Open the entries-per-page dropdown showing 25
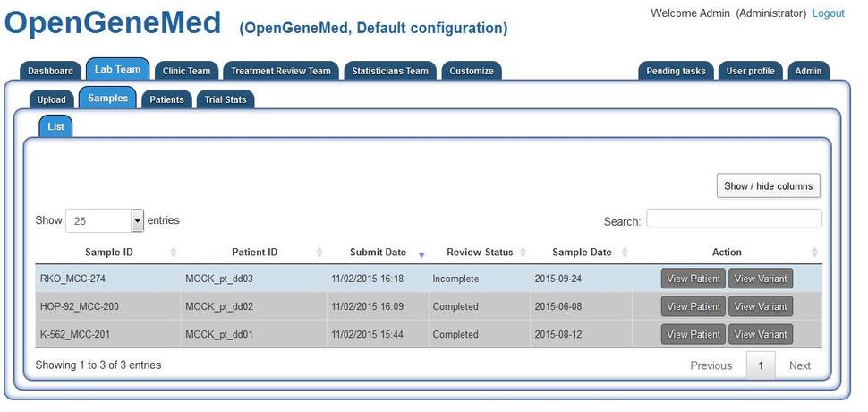Screen dimensions: 868x412 (137, 220)
